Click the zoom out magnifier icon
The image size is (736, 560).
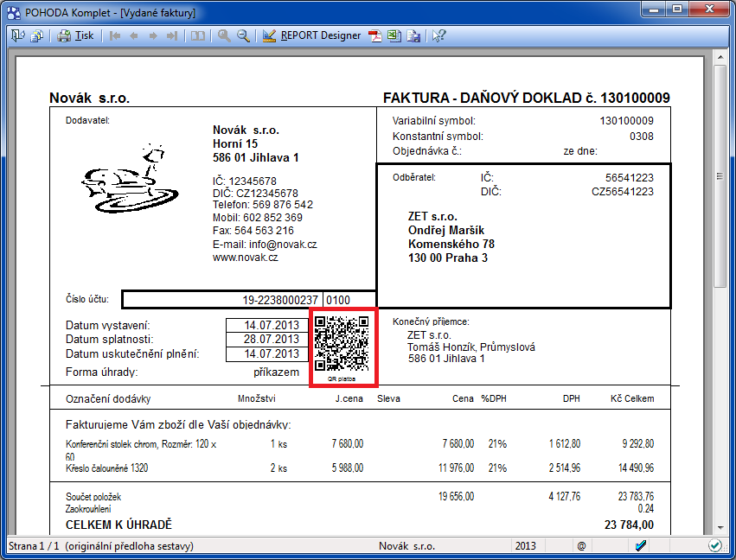click(243, 35)
